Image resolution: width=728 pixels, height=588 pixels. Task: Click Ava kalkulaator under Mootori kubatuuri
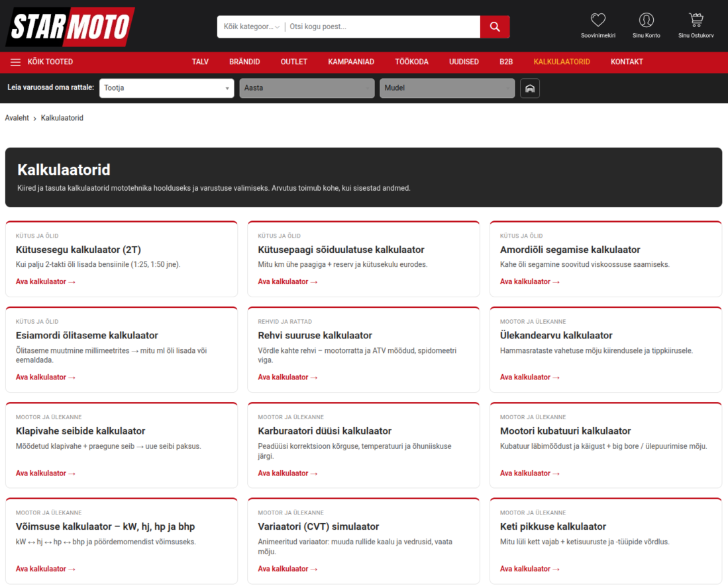click(x=530, y=473)
